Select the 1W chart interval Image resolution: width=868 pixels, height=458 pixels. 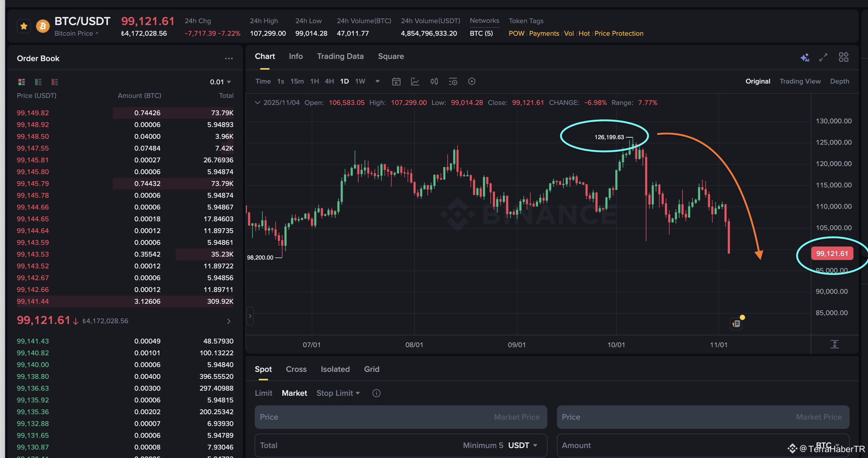click(360, 81)
